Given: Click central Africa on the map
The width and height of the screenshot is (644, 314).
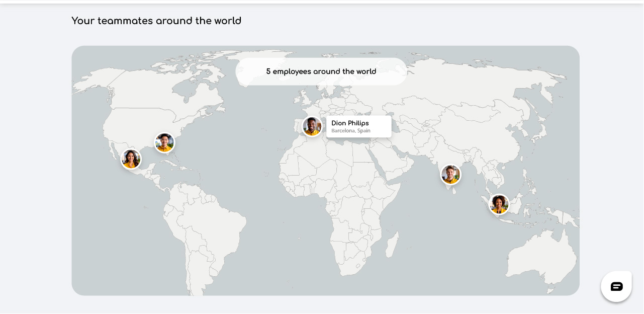Looking at the screenshot, I should (347, 201).
